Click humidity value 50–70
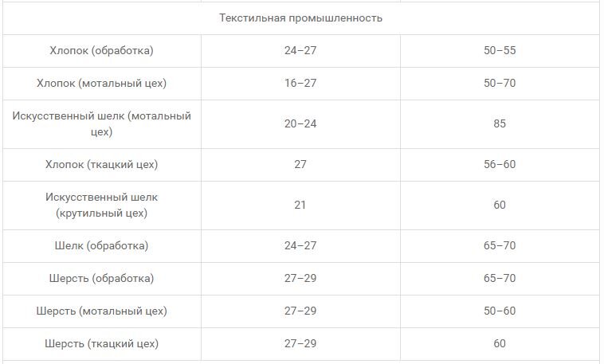Screen dimensions: 604x364 [500, 83]
